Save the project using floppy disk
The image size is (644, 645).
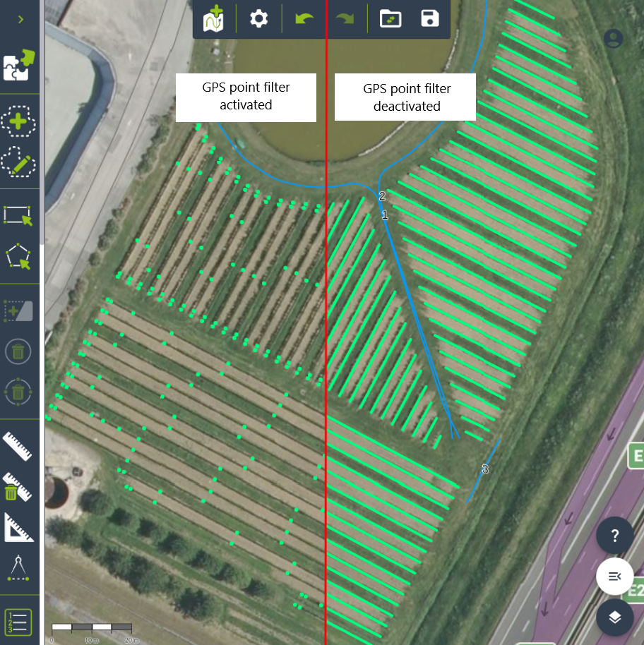(x=429, y=18)
